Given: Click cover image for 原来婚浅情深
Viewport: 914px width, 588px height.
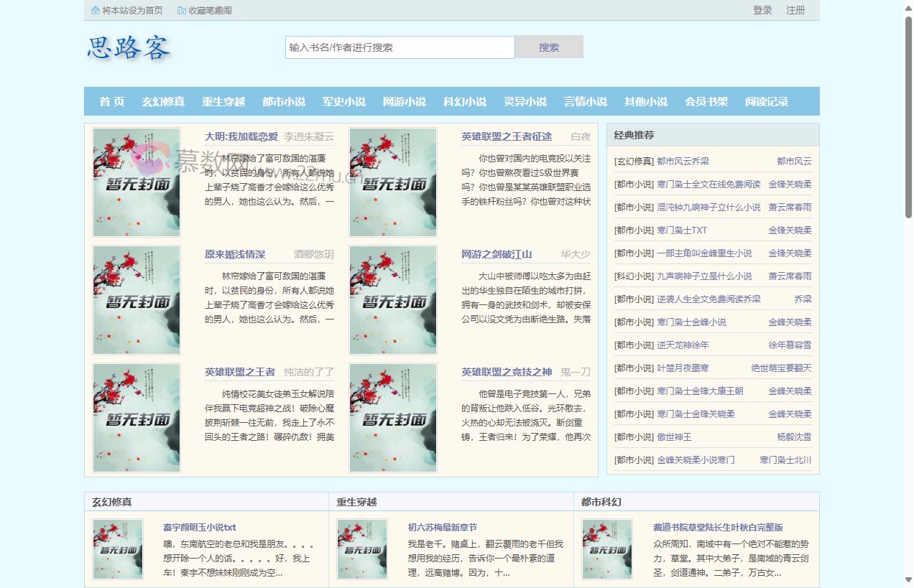Looking at the screenshot, I should coord(137,300).
